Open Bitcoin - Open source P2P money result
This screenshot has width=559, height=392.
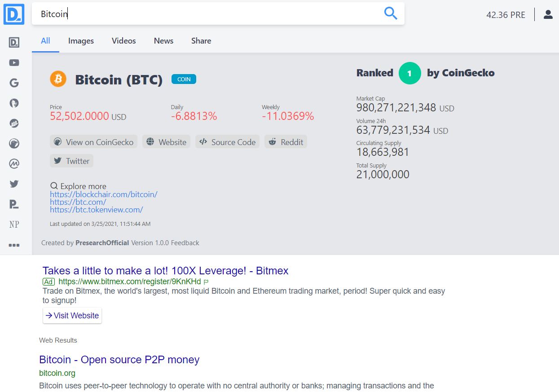pos(119,360)
